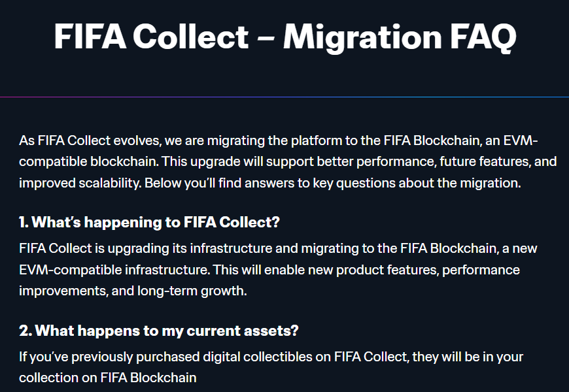Click the answer text starting "FIFA Collect is upgrading"
Screen dimensions: 569x392
tap(278, 269)
